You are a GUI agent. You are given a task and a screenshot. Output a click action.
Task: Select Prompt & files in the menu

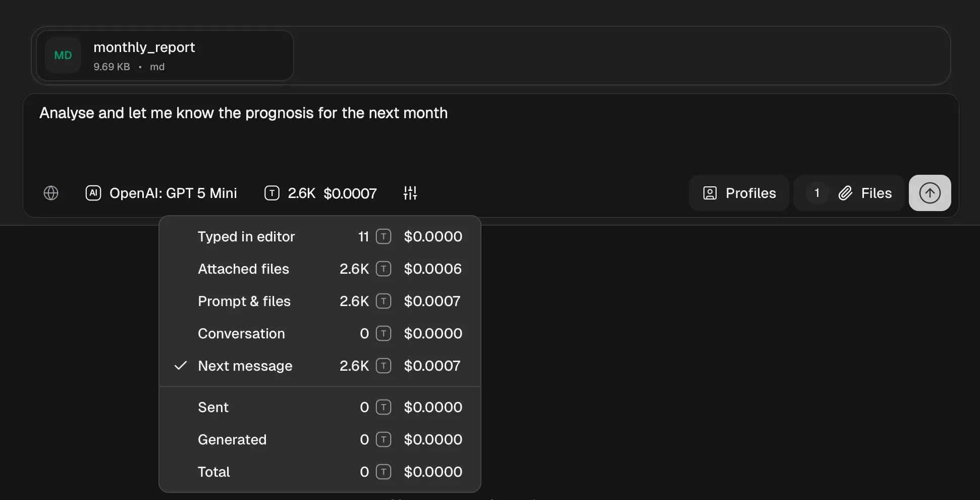pos(244,301)
